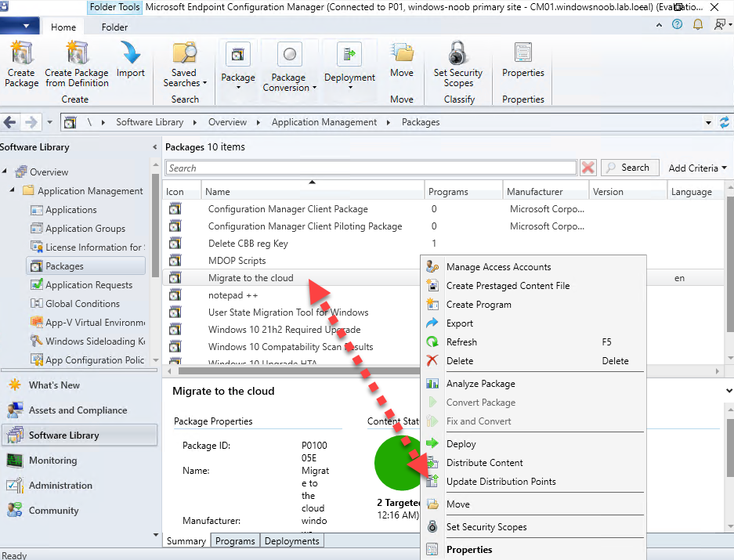Select the notepad ++ package row
Screen dimensions: 734x560
tap(233, 295)
